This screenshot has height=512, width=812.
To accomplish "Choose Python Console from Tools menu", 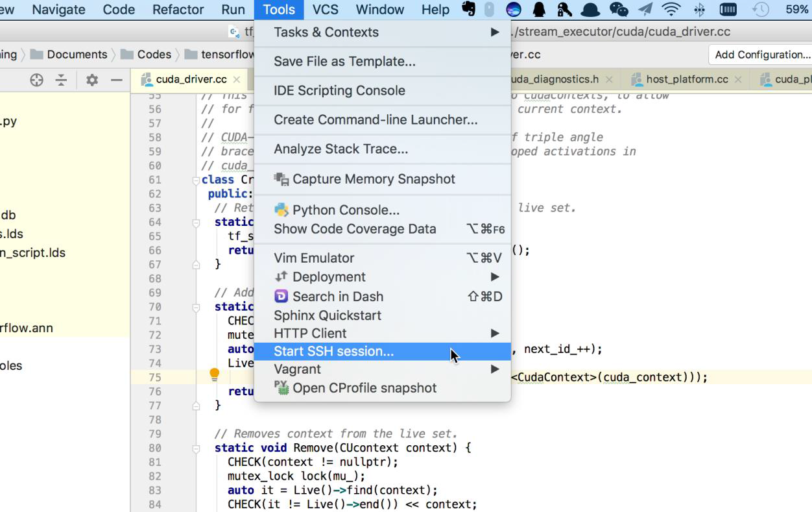I will point(346,210).
